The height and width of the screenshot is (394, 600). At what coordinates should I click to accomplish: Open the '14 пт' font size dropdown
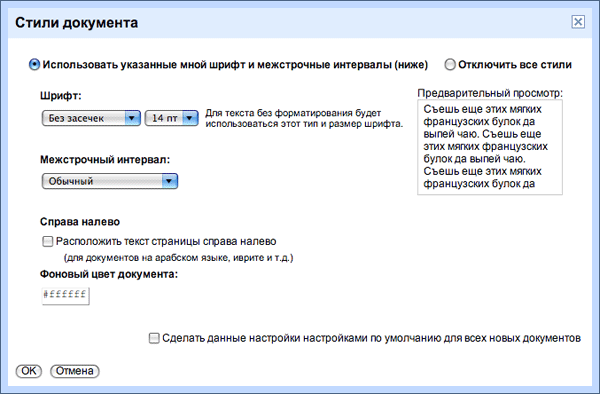171,118
